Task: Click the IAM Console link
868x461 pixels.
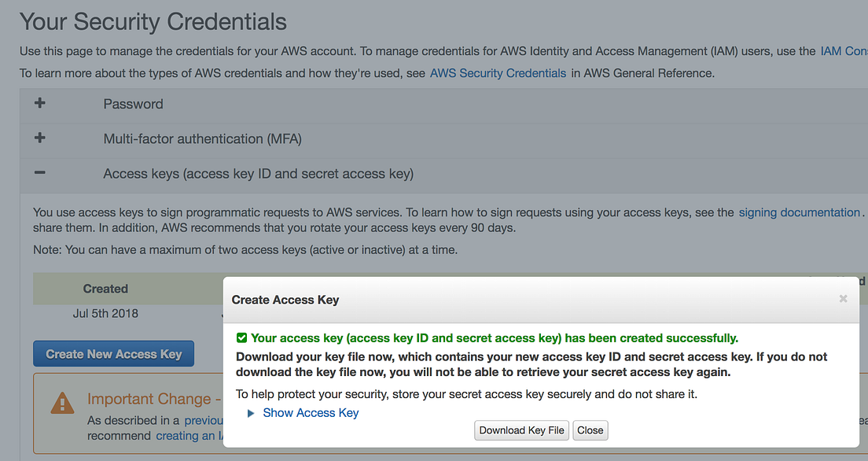Action: (x=844, y=50)
